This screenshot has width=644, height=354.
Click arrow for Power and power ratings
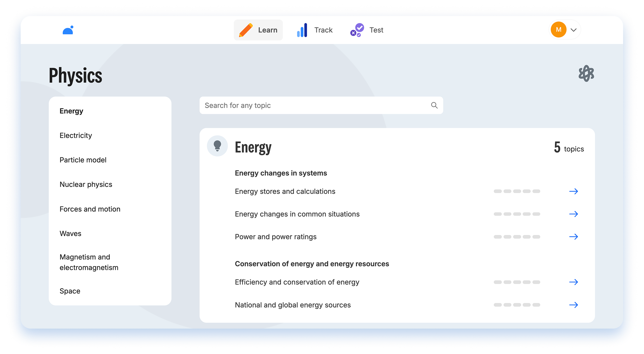573,237
